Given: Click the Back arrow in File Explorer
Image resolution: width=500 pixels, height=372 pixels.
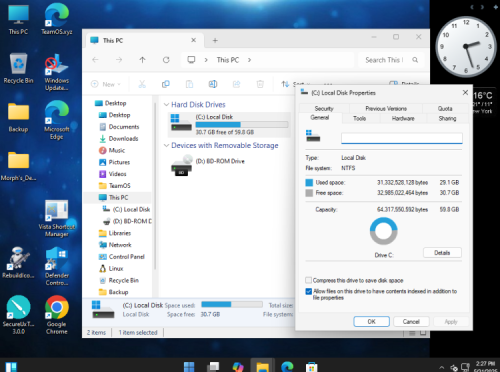Looking at the screenshot, I should pos(95,60).
